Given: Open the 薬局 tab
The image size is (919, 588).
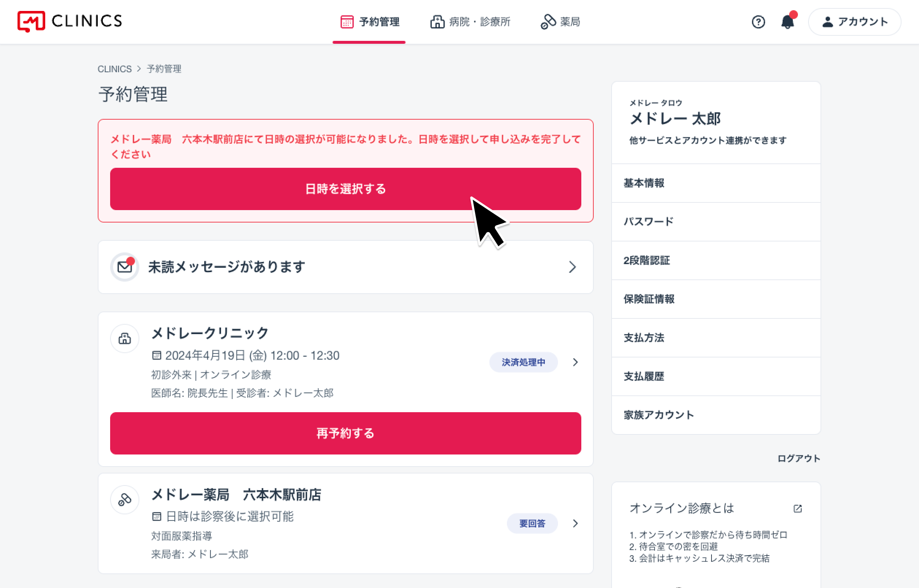Looking at the screenshot, I should coord(560,22).
